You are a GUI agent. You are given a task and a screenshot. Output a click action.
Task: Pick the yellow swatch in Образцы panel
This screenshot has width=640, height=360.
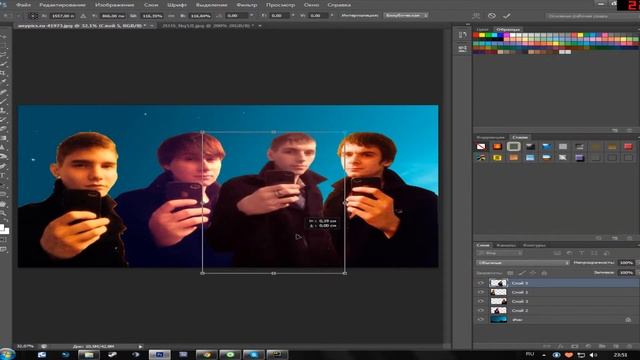coord(482,35)
